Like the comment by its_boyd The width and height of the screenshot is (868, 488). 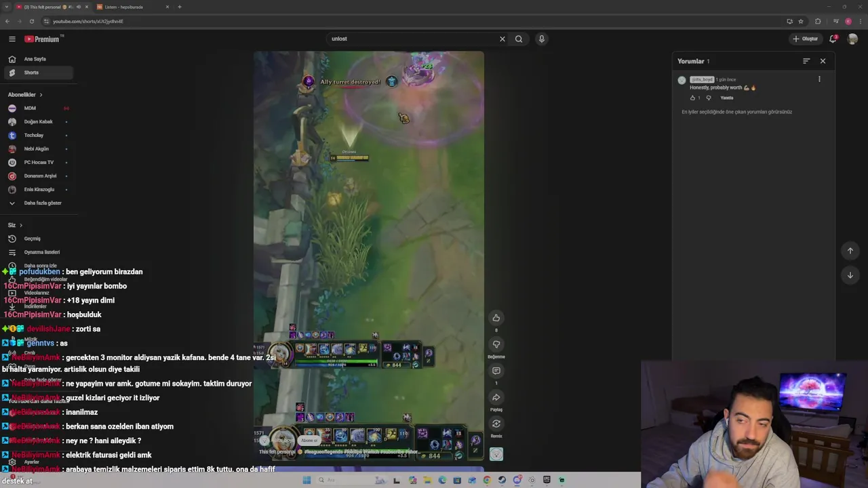coord(692,98)
